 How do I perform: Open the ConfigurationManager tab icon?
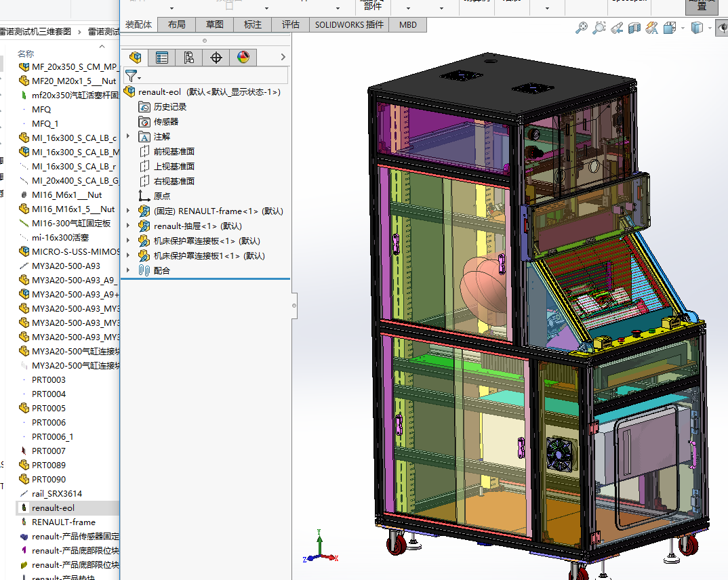click(x=189, y=58)
